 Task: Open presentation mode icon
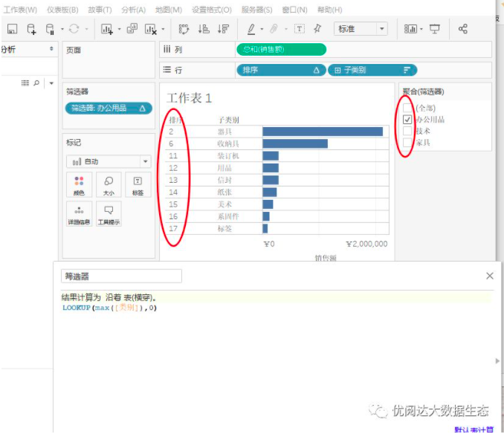[435, 29]
